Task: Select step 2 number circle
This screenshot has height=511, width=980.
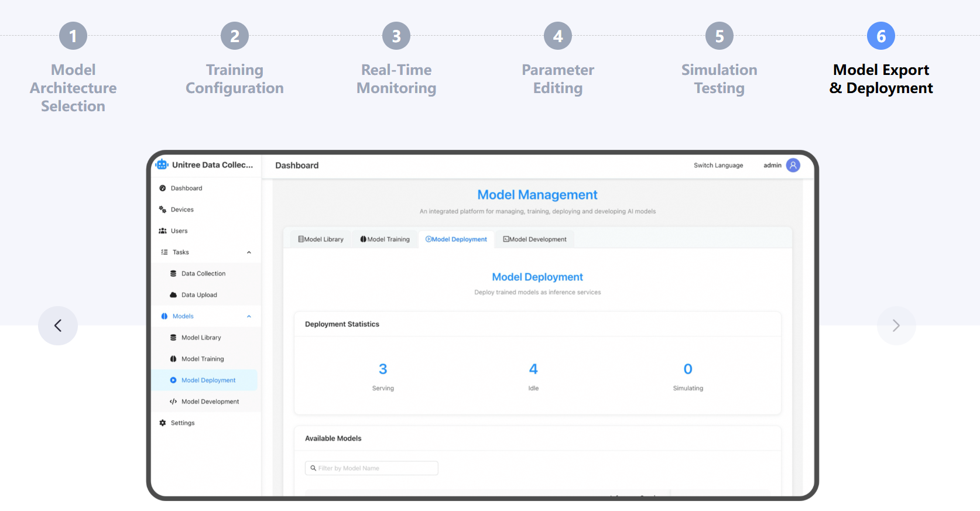Action: coord(235,36)
